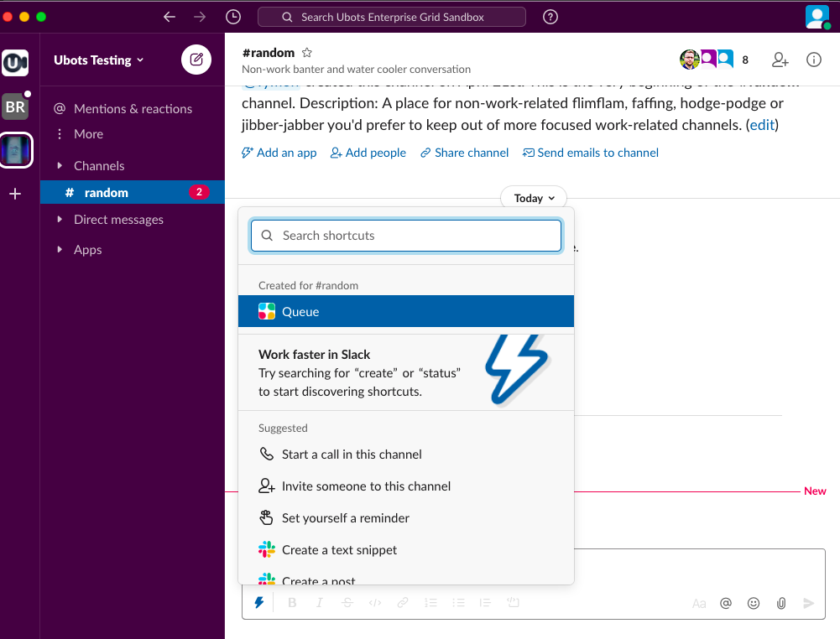840x639 pixels.
Task: Toggle hide formatting with the Aa icon
Action: coord(698,602)
